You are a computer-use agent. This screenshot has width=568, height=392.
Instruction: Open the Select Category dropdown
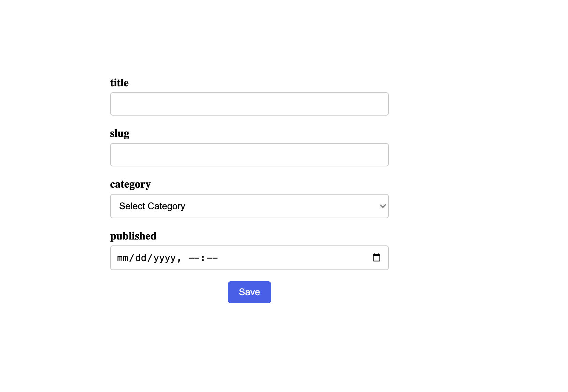(249, 206)
